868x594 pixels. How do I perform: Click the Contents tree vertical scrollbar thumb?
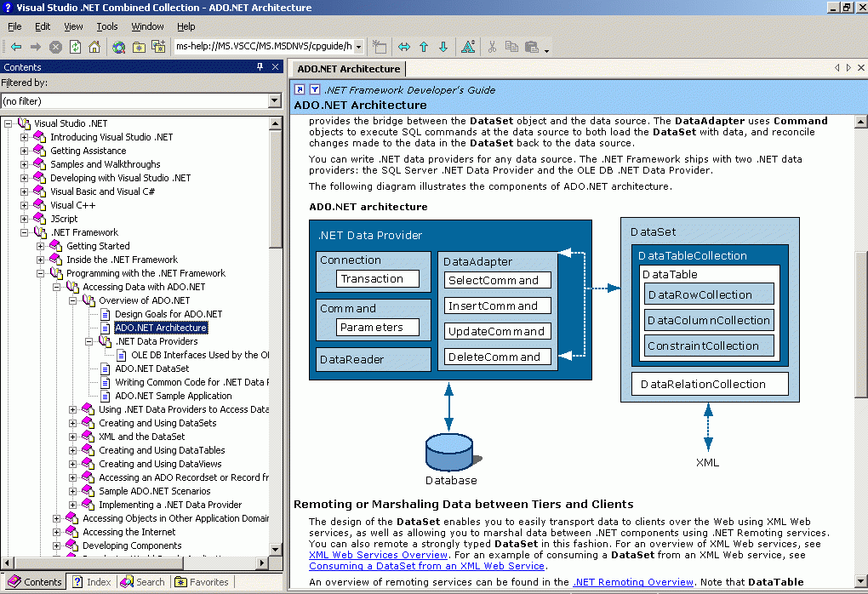(x=275, y=188)
